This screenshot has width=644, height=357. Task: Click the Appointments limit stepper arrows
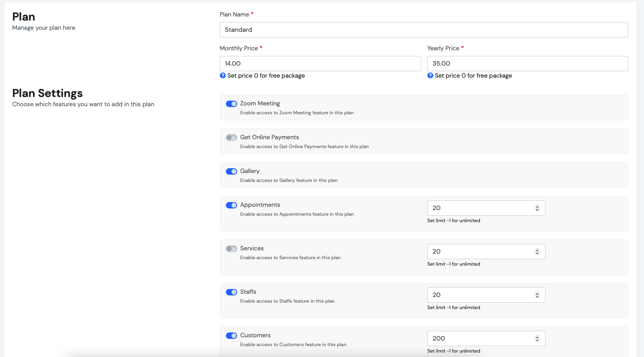tap(537, 208)
